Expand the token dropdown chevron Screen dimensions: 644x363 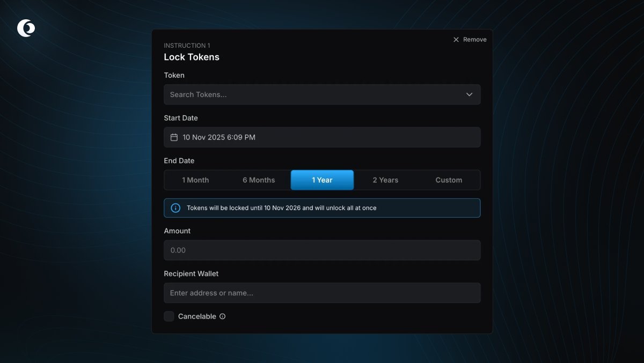pyautogui.click(x=470, y=94)
